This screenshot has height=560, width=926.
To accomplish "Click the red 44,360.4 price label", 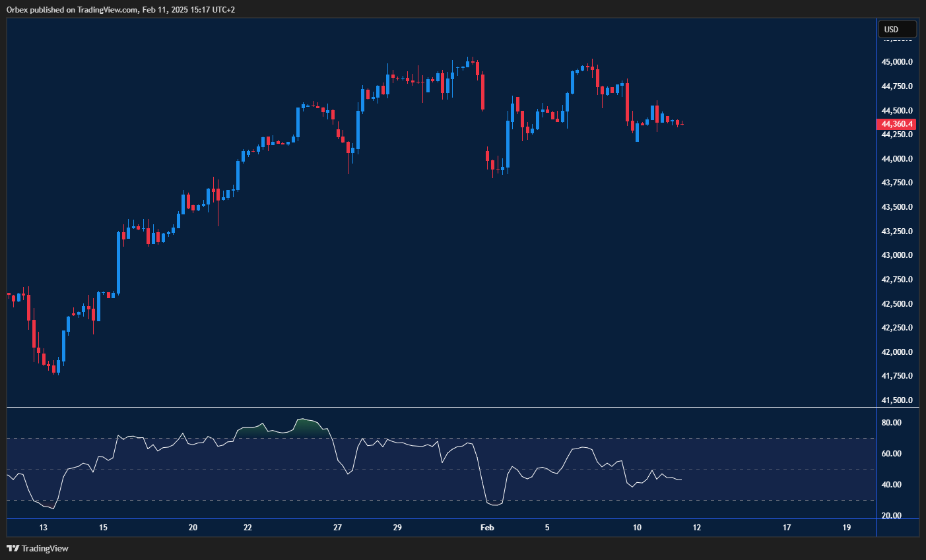I will point(896,124).
